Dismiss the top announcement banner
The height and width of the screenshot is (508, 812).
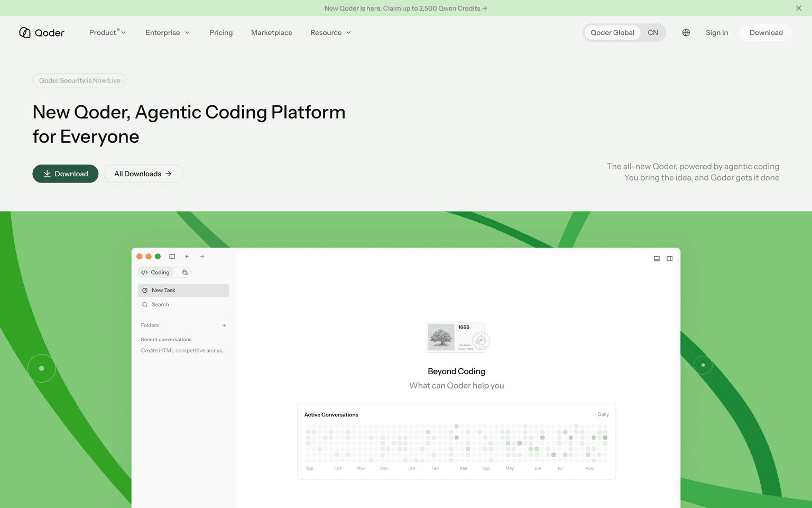799,8
